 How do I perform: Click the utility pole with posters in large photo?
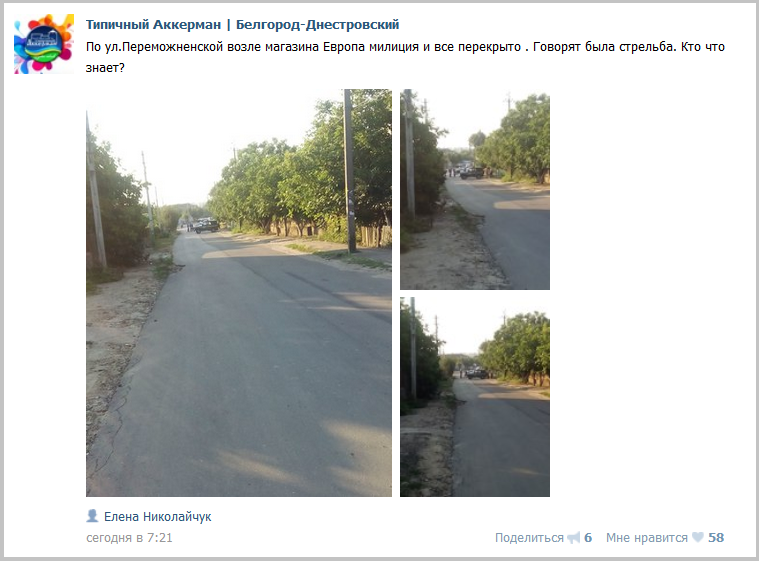coord(350,171)
